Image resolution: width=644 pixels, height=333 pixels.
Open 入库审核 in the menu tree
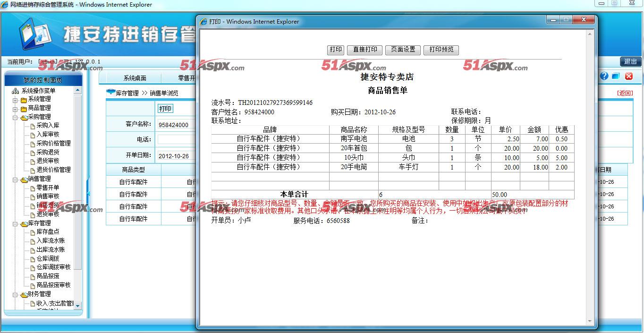coord(48,135)
